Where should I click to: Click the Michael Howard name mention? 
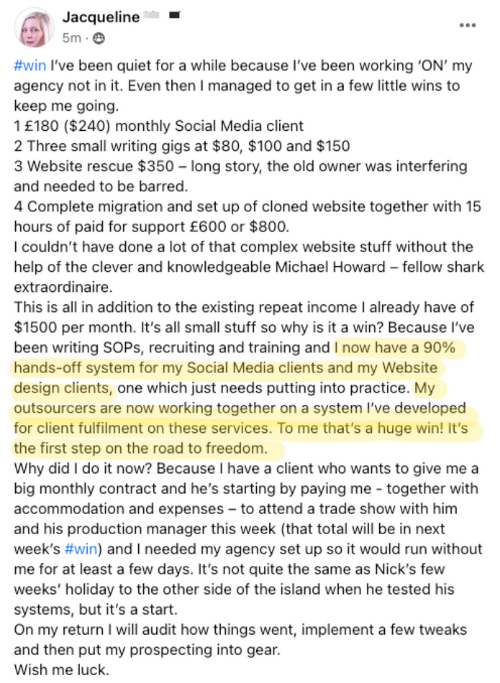pos(330,267)
